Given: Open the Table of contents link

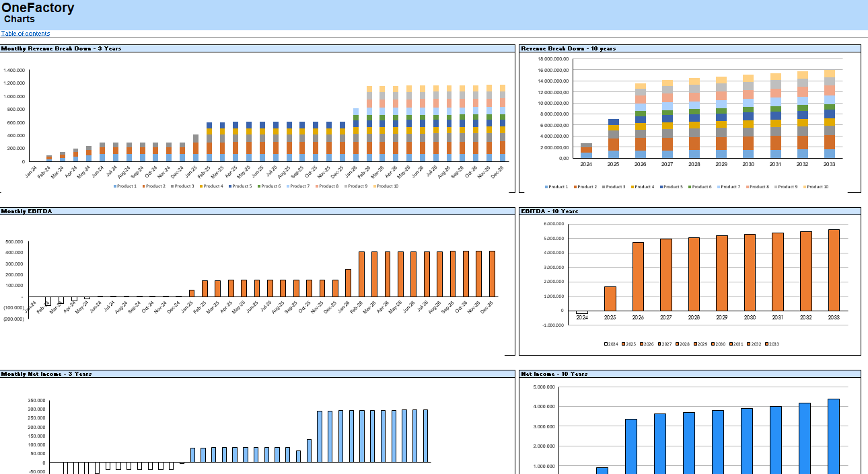Looking at the screenshot, I should [x=26, y=34].
